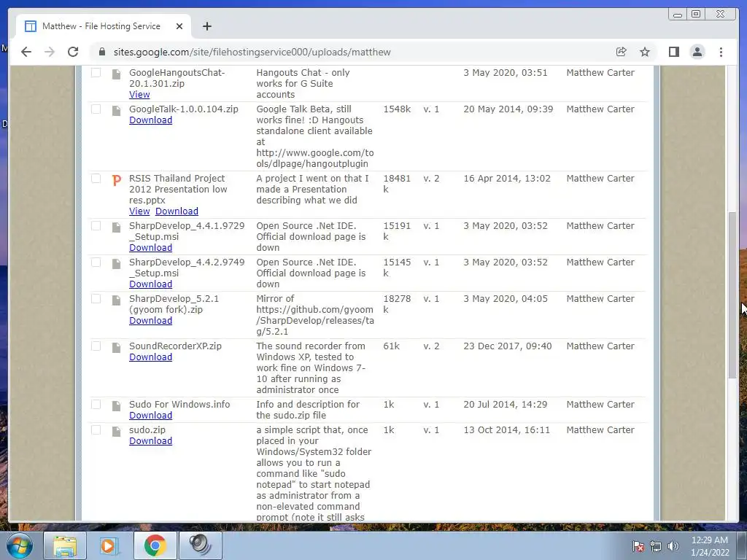
Task: Close the Matthew - File Hosting Service tab
Action: pyautogui.click(x=179, y=26)
